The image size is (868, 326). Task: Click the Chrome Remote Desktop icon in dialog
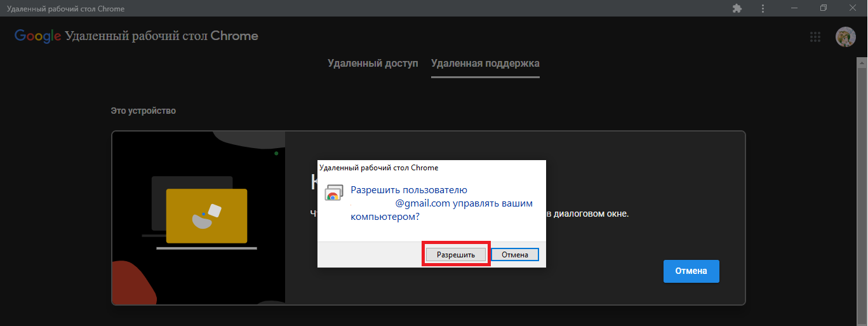click(x=334, y=193)
